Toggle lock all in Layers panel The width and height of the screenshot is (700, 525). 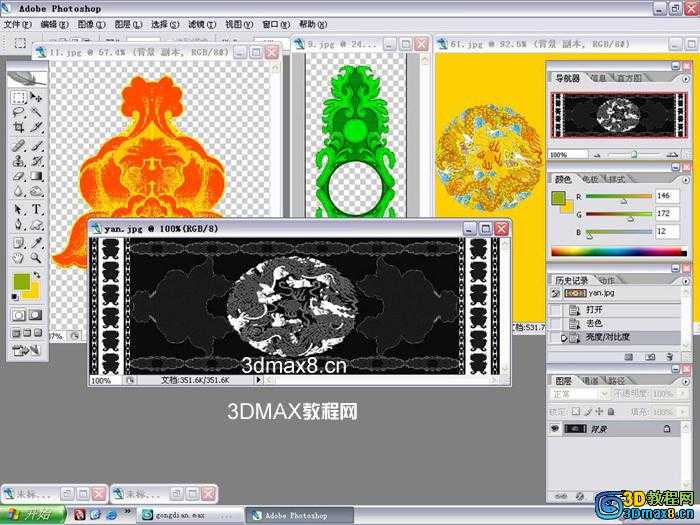(x=611, y=411)
